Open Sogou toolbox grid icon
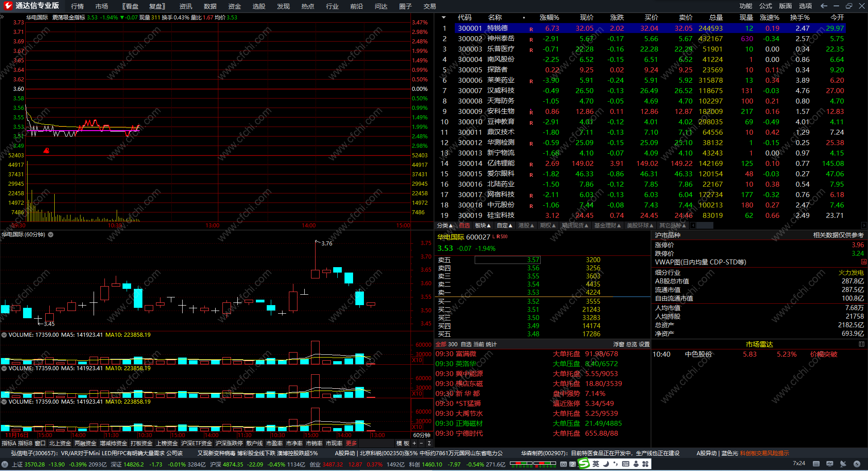 646,464
